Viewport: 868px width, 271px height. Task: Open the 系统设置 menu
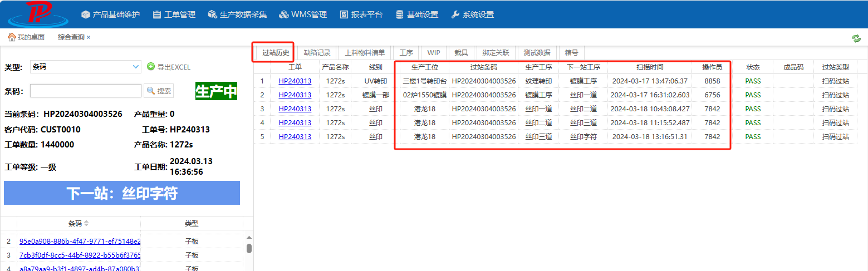472,14
